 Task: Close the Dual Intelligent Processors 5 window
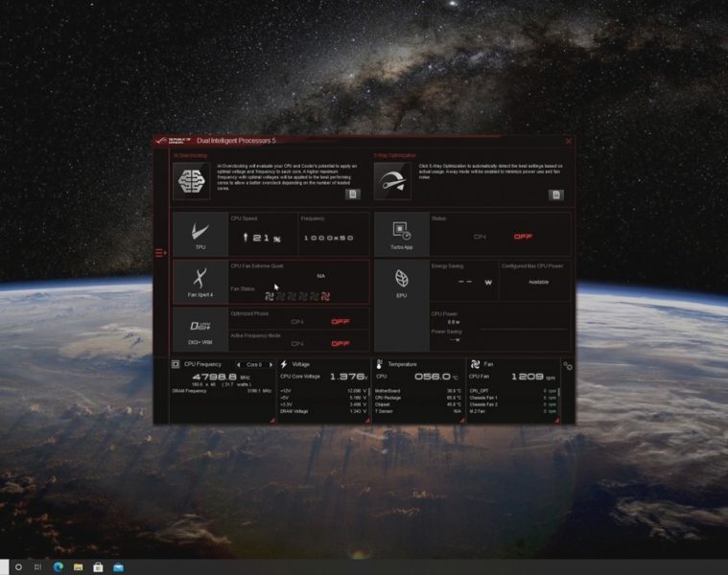pos(569,141)
